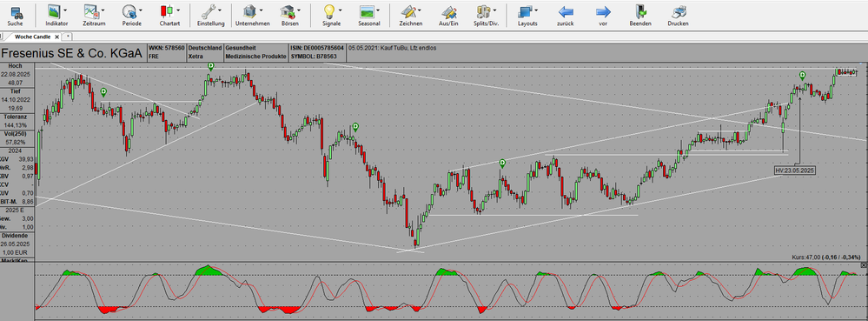Exit via the Beenden icon
The width and height of the screenshot is (868, 321).
pos(640,11)
